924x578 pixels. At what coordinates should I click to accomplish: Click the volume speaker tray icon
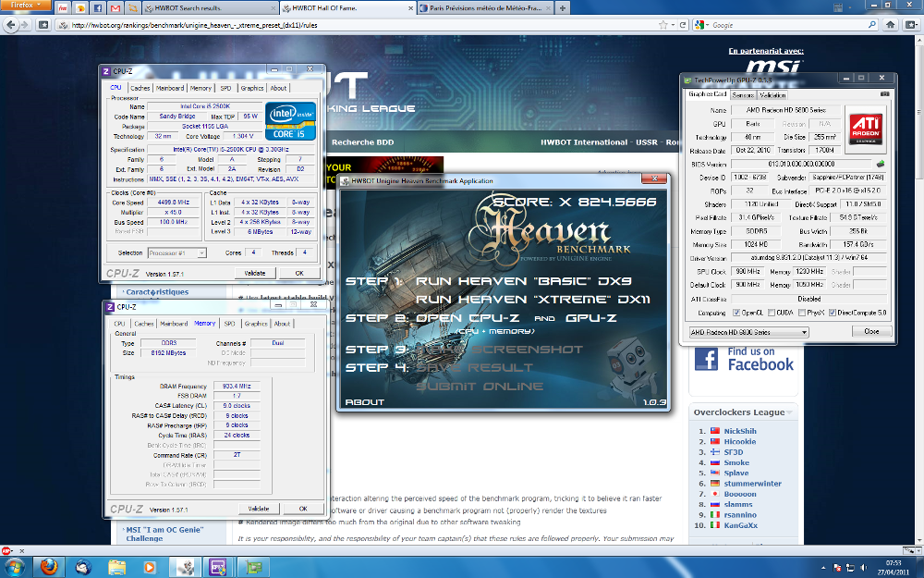tap(863, 568)
